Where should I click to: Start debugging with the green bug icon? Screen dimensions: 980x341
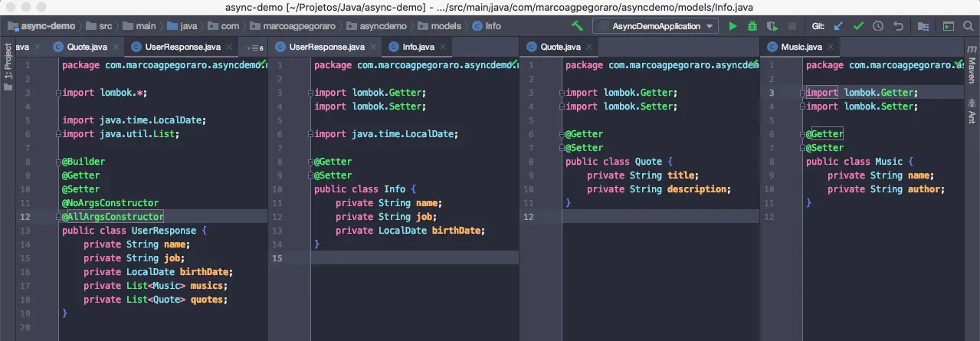pyautogui.click(x=752, y=26)
